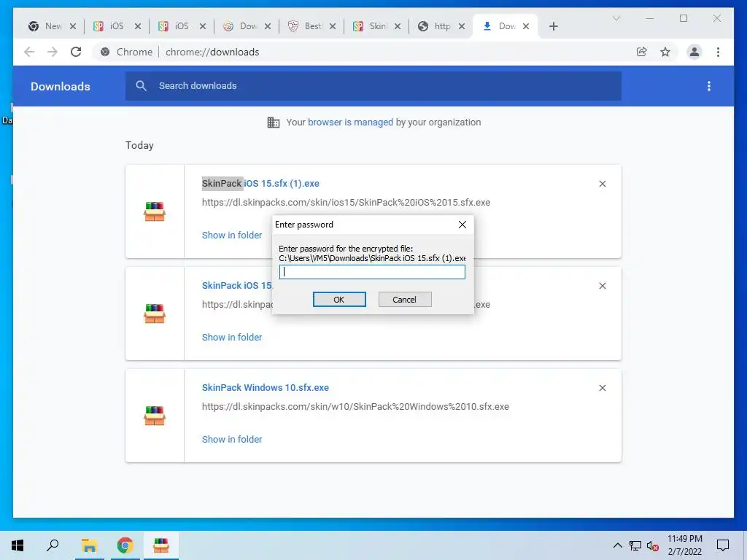This screenshot has height=560, width=747.
Task: Click the search magnifier in Downloads bar
Action: (x=141, y=86)
